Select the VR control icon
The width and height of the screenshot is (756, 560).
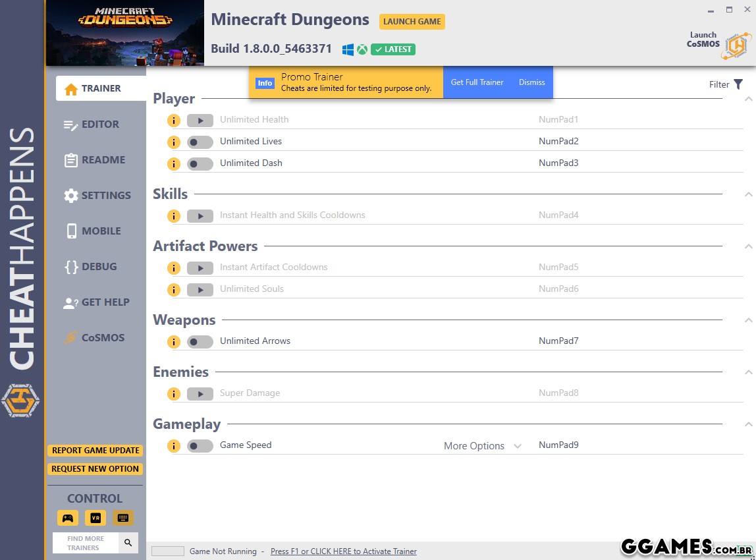click(x=95, y=518)
